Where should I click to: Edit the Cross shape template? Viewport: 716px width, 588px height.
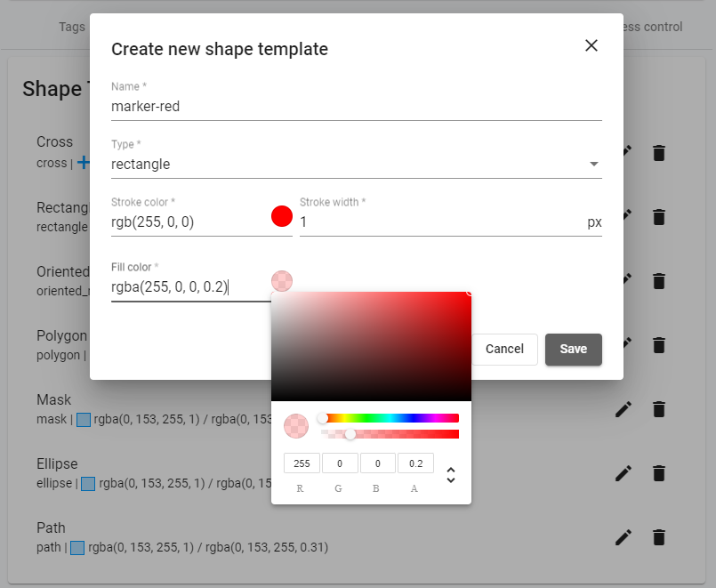click(623, 152)
